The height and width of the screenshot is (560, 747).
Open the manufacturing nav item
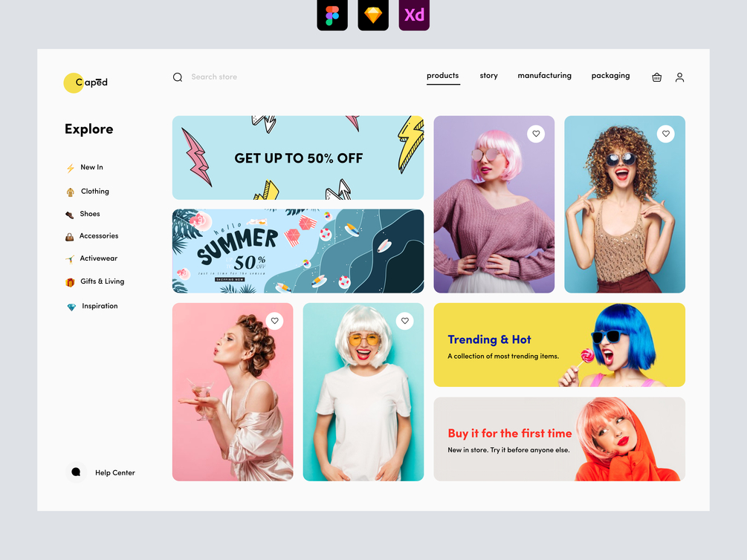(545, 76)
